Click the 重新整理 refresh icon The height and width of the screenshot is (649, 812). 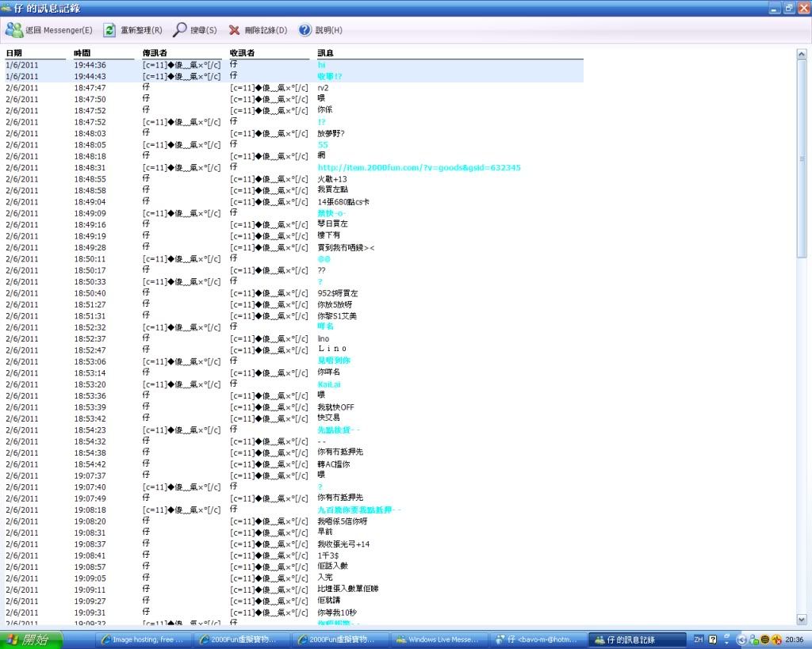[109, 30]
